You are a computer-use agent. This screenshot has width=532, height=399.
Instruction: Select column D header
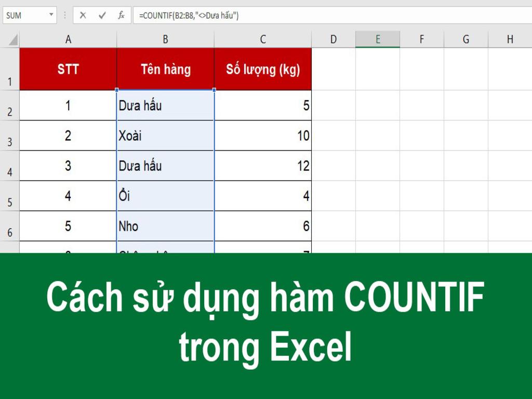click(334, 39)
